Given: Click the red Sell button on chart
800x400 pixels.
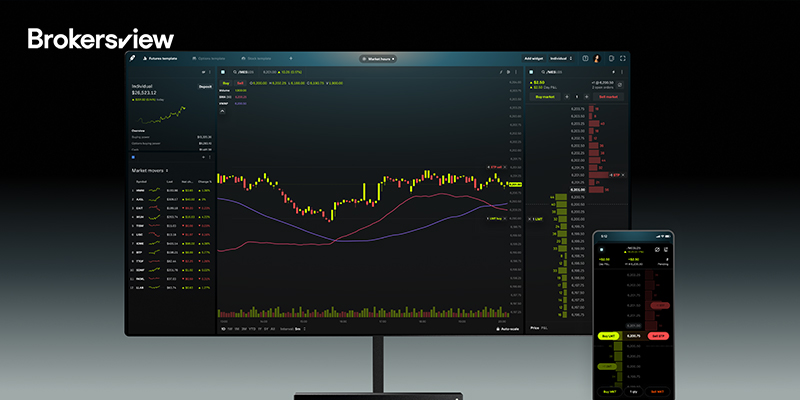Looking at the screenshot, I should [239, 83].
